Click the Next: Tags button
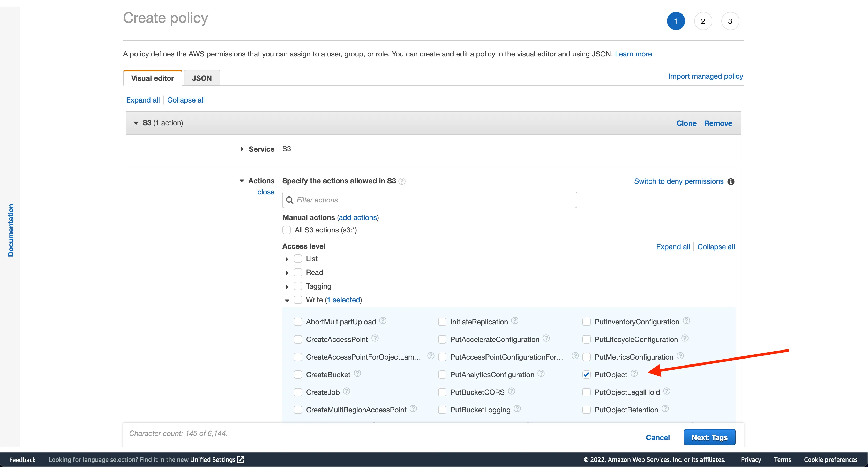This screenshot has height=467, width=868. coord(709,437)
